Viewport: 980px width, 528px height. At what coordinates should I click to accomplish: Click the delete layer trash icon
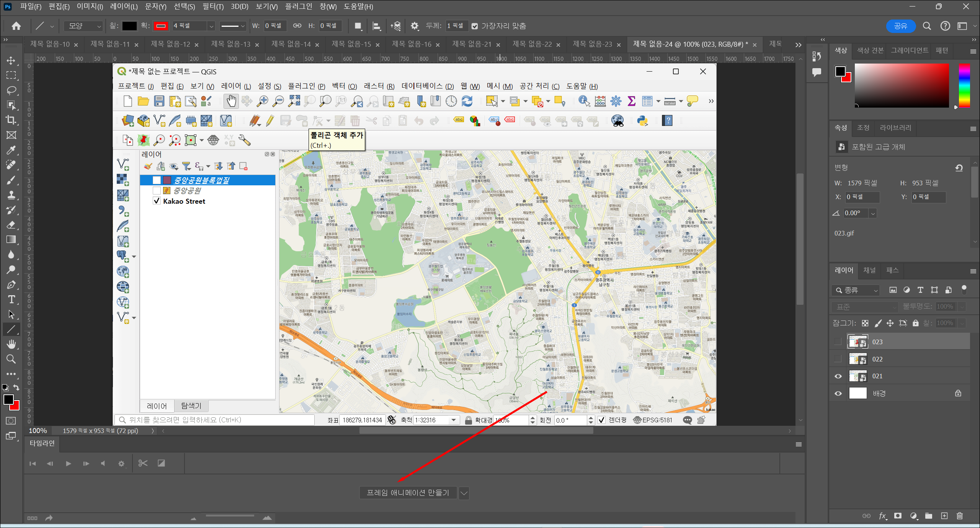[959, 516]
